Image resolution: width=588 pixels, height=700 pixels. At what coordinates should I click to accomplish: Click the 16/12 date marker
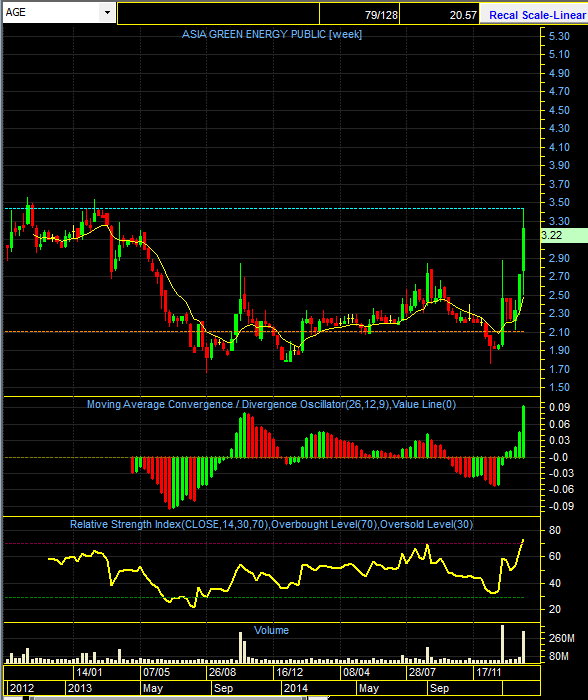pos(289,672)
